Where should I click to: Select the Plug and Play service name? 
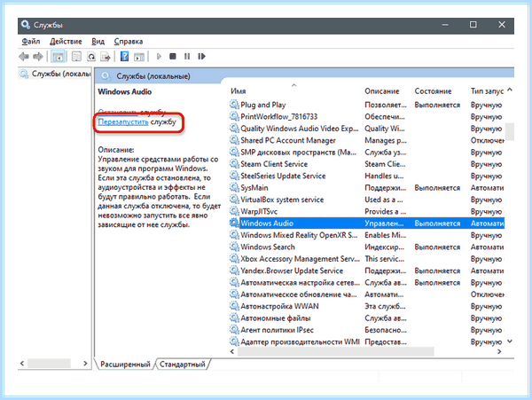tap(263, 105)
